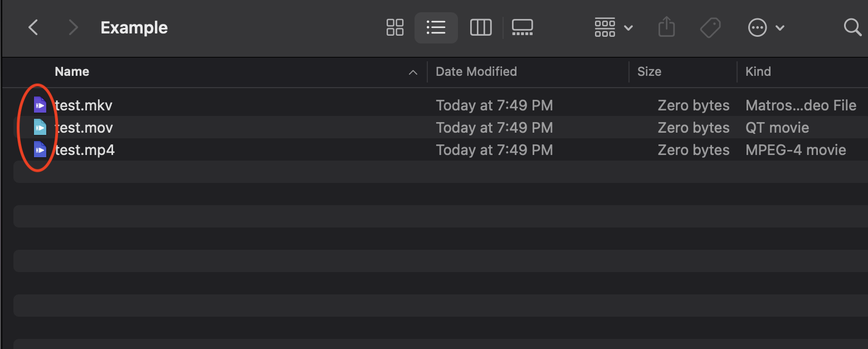Open Finder search with the magnifying glass
This screenshot has width=868, height=349.
click(x=852, y=27)
